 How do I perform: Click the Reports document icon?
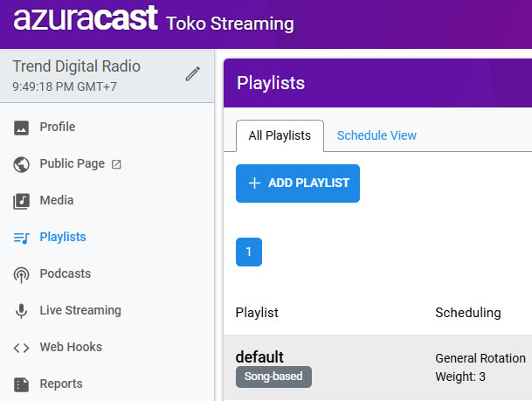click(22, 384)
